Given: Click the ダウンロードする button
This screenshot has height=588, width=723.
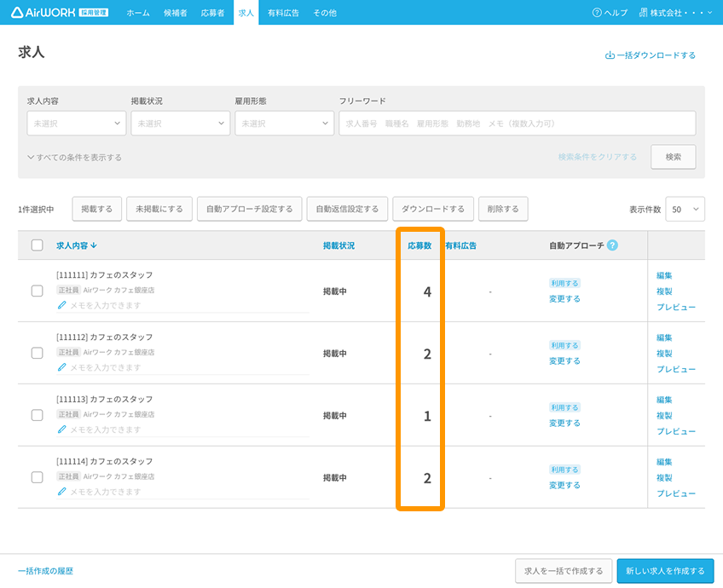Looking at the screenshot, I should coord(433,210).
